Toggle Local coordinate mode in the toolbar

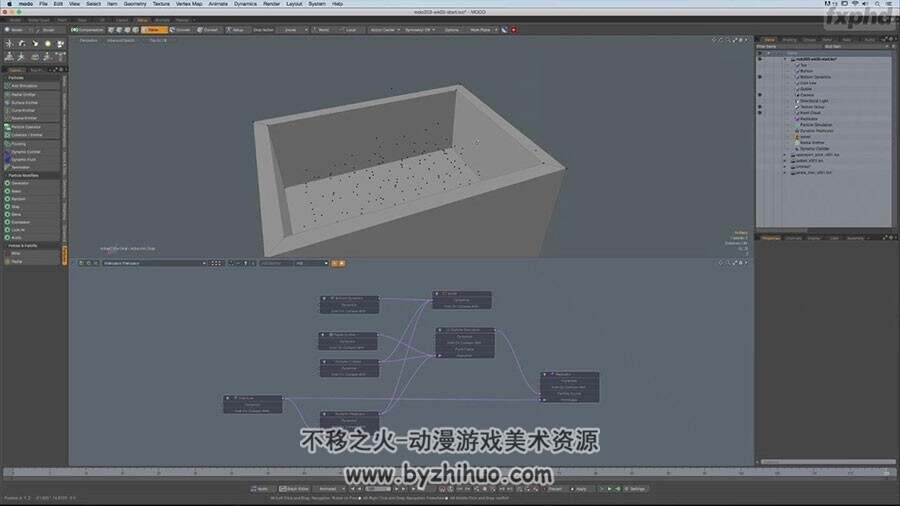(x=349, y=30)
